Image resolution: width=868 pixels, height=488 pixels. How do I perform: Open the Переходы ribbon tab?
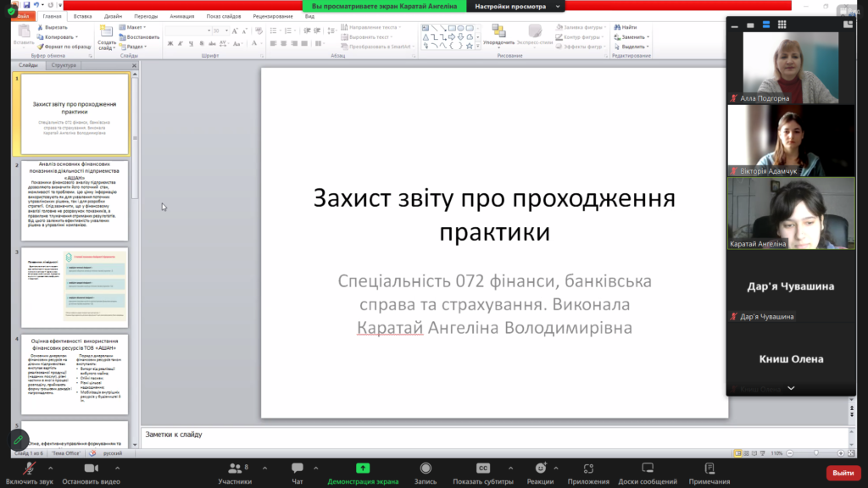click(x=146, y=17)
